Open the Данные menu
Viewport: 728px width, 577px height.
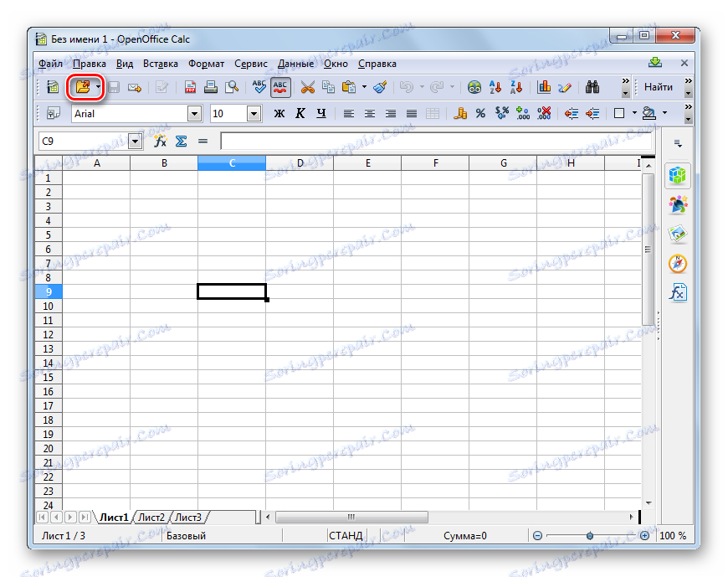(x=295, y=64)
